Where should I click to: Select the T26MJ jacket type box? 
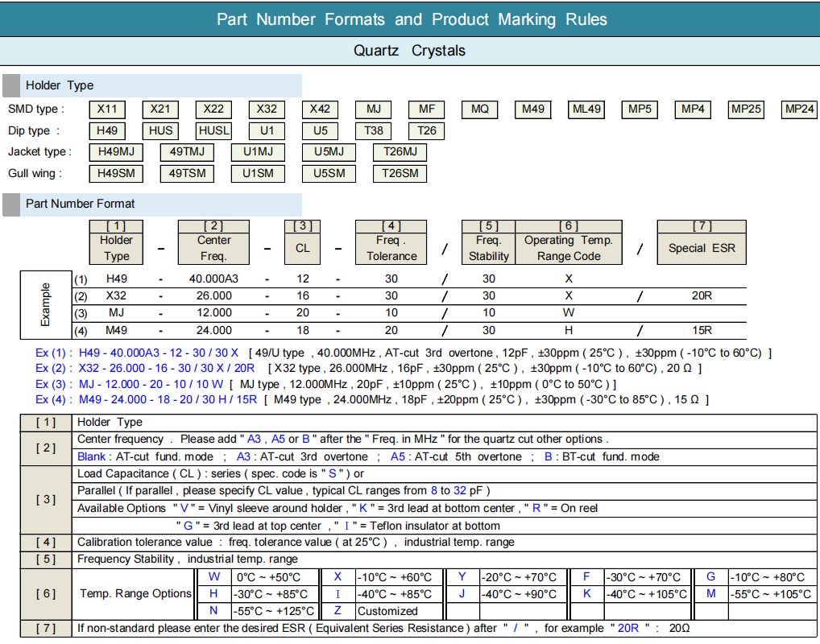pyautogui.click(x=400, y=151)
